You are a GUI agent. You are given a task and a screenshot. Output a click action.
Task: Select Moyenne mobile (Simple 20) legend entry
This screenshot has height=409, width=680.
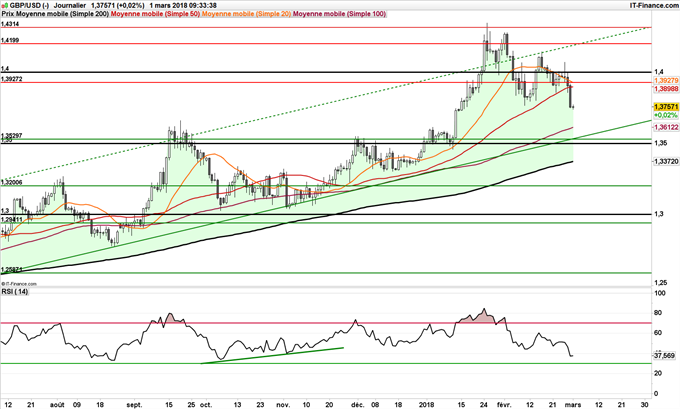247,14
